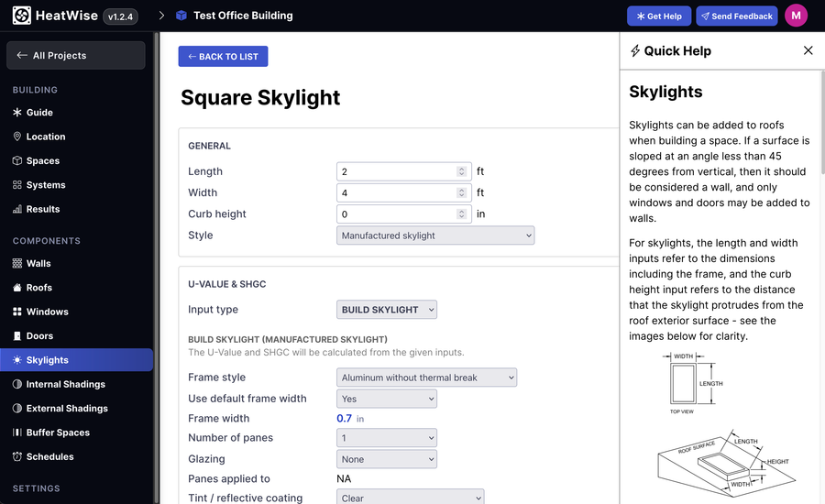Click the Skylights sun icon
Screen dimensions: 825x504
[17, 360]
